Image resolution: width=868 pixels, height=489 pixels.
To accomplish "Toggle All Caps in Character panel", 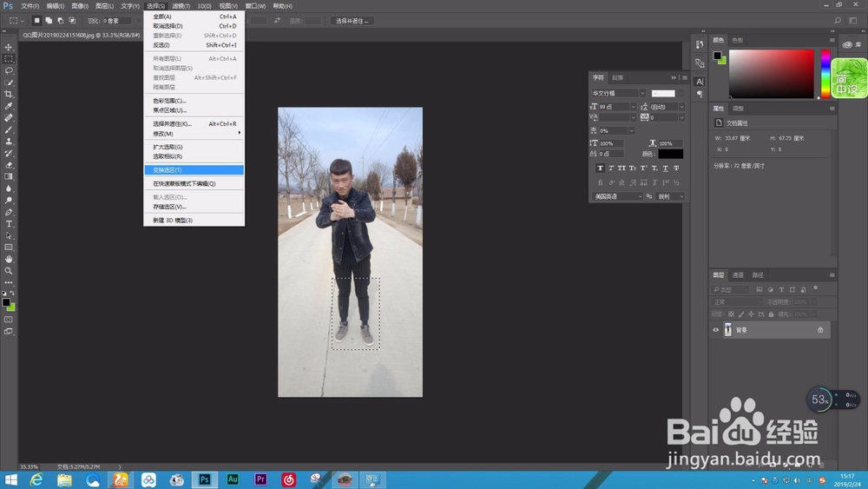I will tap(621, 168).
